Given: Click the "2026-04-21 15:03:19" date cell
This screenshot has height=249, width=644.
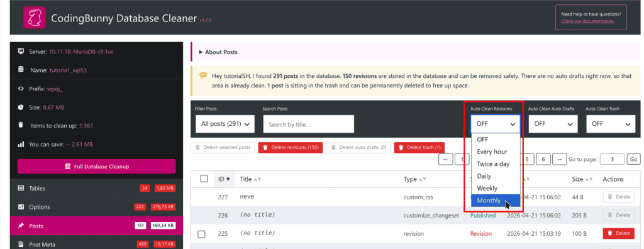Looking at the screenshot, I should click(533, 233).
